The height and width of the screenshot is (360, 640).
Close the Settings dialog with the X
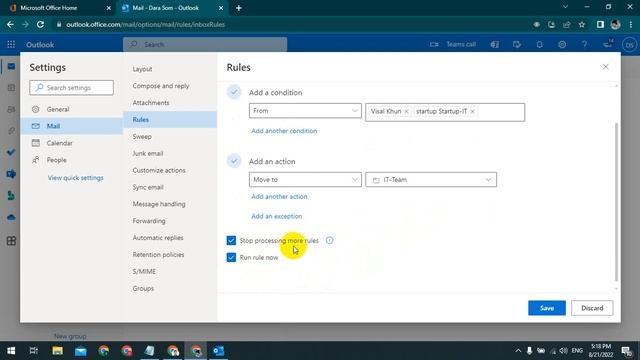pyautogui.click(x=605, y=67)
